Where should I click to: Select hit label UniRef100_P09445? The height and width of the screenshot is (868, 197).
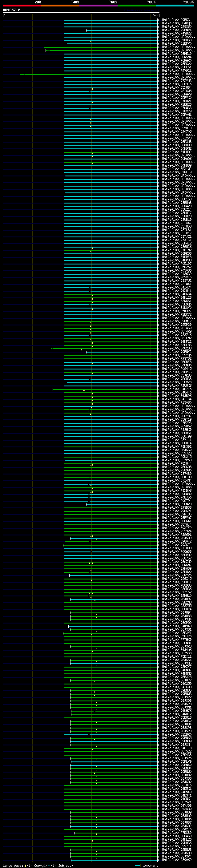[x=177, y=369]
